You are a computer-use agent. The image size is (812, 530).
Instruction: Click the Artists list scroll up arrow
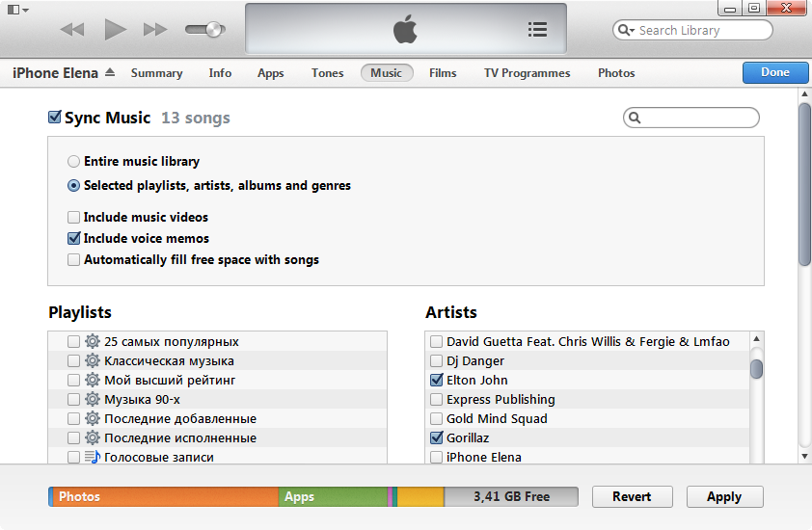tap(757, 339)
